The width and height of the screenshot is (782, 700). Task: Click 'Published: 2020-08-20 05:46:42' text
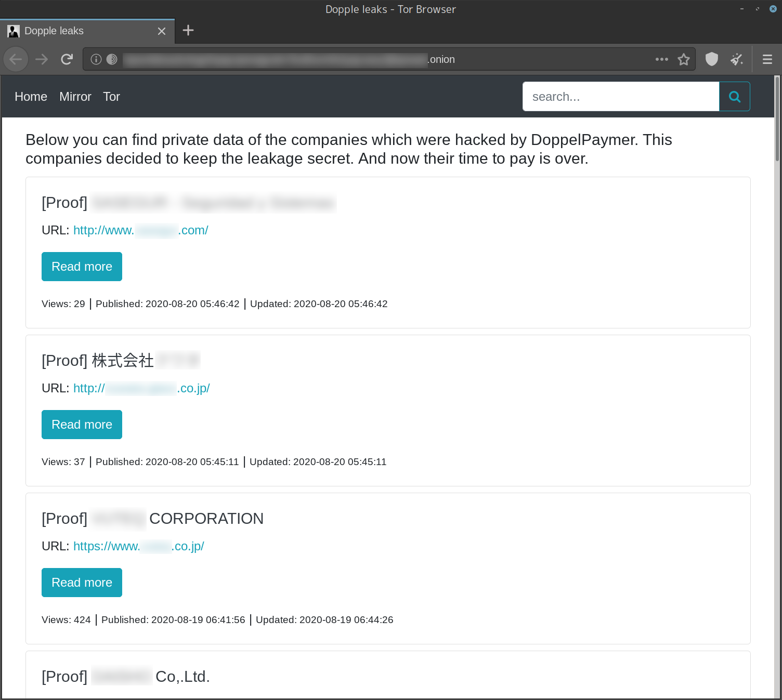tap(167, 304)
